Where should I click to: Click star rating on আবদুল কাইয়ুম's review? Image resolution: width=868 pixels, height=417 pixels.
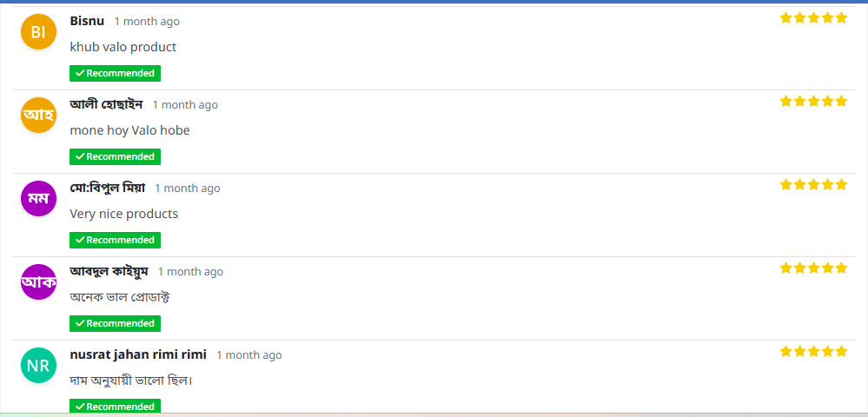pos(813,268)
